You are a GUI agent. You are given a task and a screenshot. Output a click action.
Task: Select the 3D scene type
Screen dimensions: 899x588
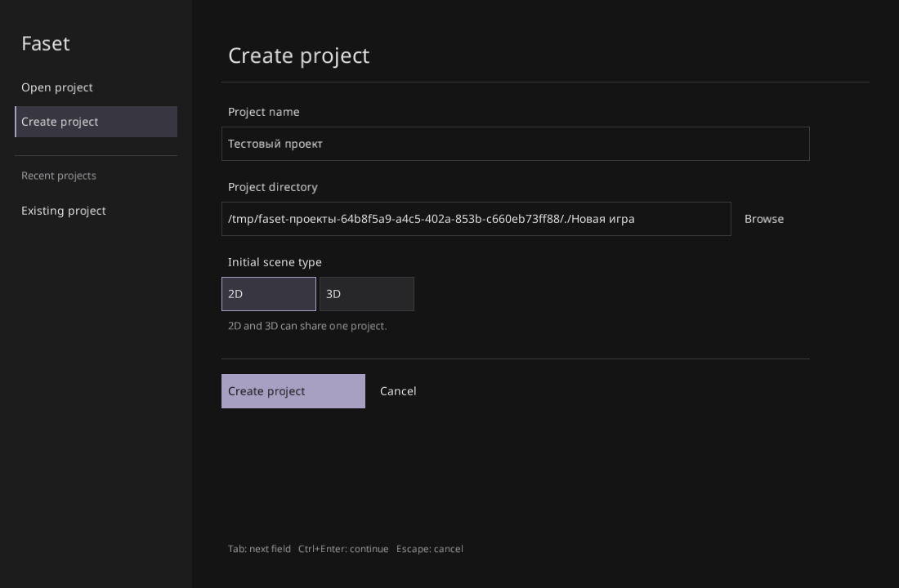pos(366,294)
